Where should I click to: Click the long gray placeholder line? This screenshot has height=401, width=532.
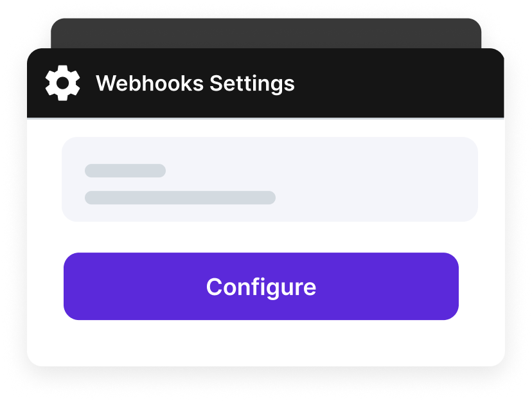click(180, 198)
